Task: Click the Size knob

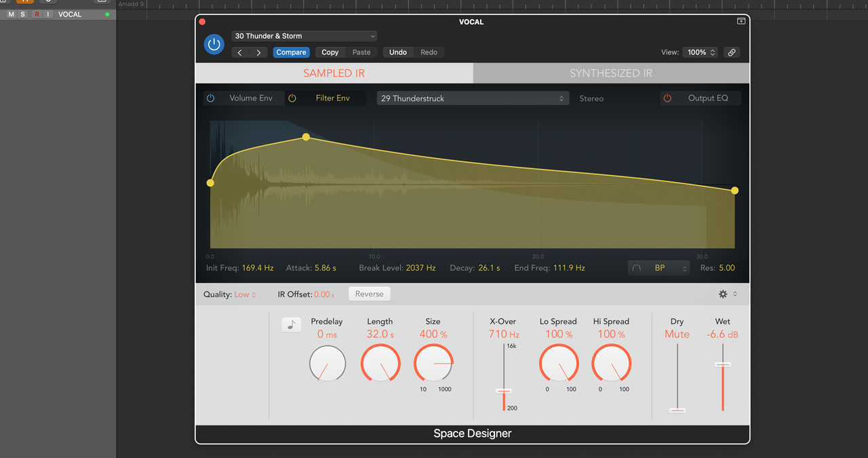Action: point(433,363)
